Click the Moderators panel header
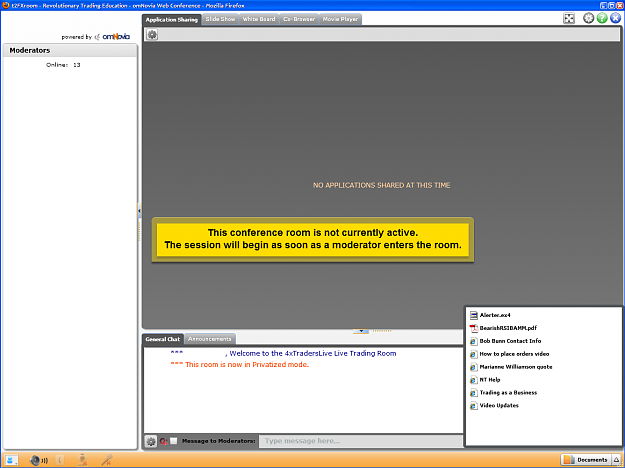Image resolution: width=625 pixels, height=468 pixels. tap(70, 51)
